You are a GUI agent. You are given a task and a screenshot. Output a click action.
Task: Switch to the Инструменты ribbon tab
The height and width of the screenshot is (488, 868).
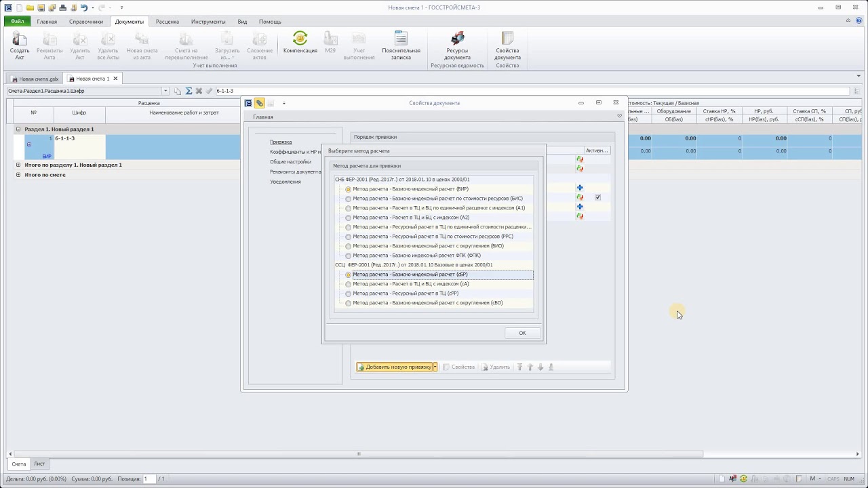208,22
